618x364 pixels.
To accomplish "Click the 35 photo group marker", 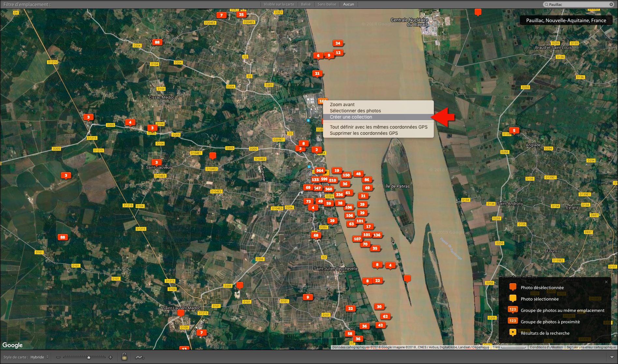I will pyautogui.click(x=375, y=248).
